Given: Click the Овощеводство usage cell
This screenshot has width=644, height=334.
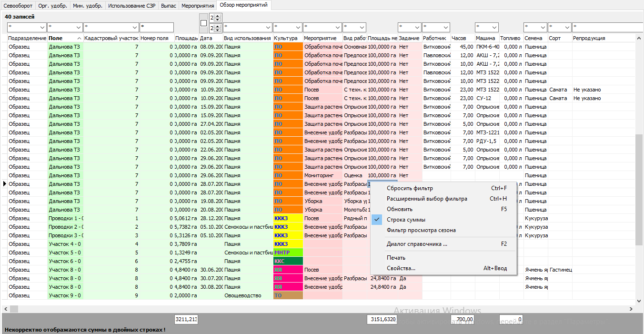Looking at the screenshot, I should tap(248, 295).
